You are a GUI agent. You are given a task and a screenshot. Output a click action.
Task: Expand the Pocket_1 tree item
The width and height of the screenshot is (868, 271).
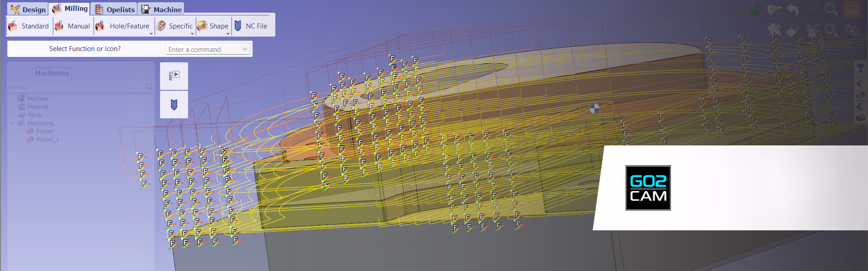click(22, 140)
